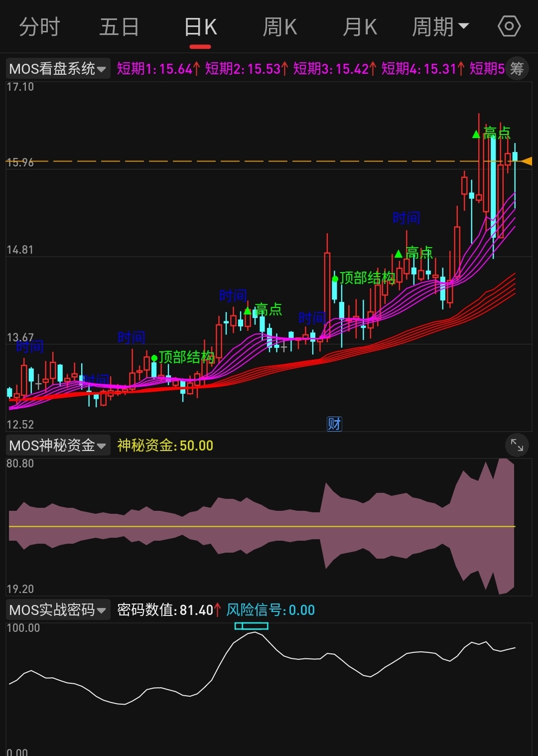Tap the 筹 chip distribution button
The width and height of the screenshot is (538, 756).
pyautogui.click(x=517, y=68)
